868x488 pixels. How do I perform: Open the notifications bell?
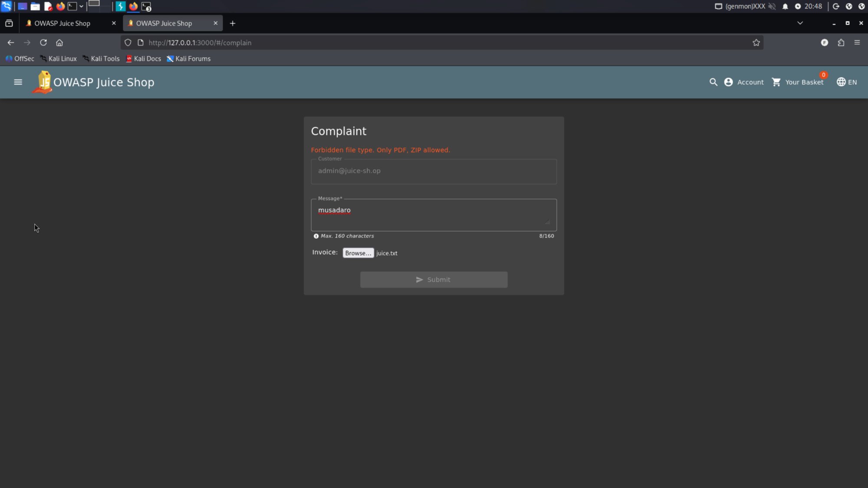[785, 7]
